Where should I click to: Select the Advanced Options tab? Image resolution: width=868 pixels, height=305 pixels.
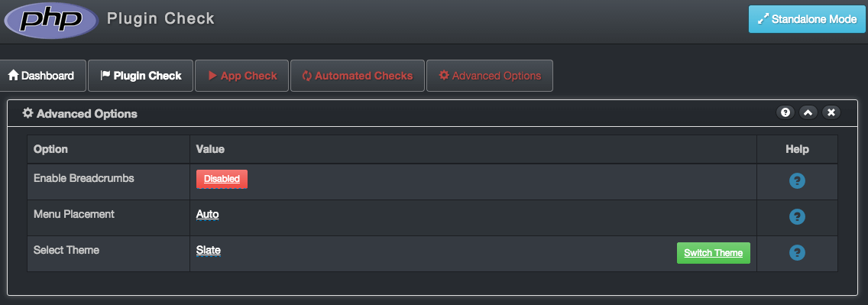coord(489,76)
